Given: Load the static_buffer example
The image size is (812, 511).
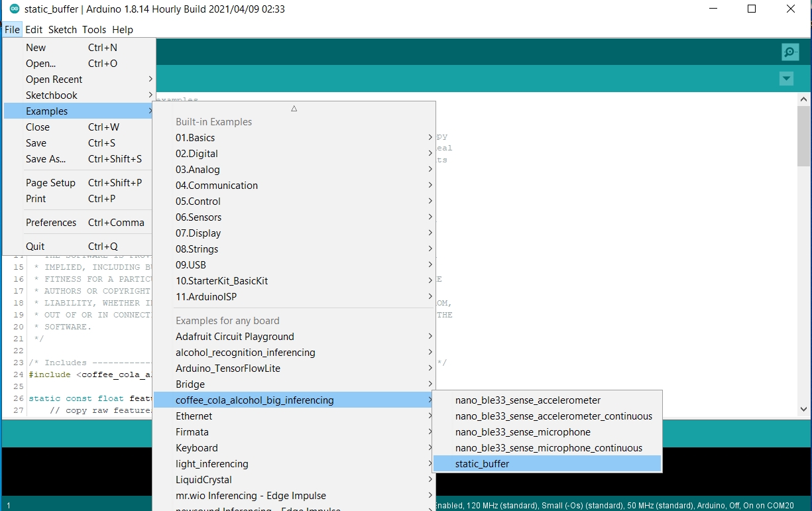Looking at the screenshot, I should click(x=547, y=464).
